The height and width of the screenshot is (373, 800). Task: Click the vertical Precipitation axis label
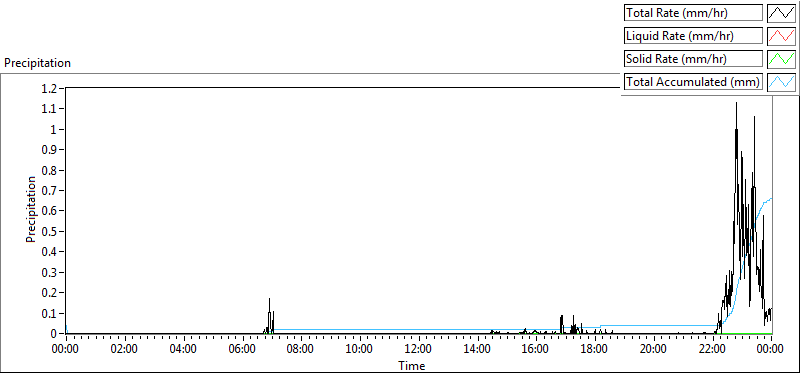tap(31, 209)
